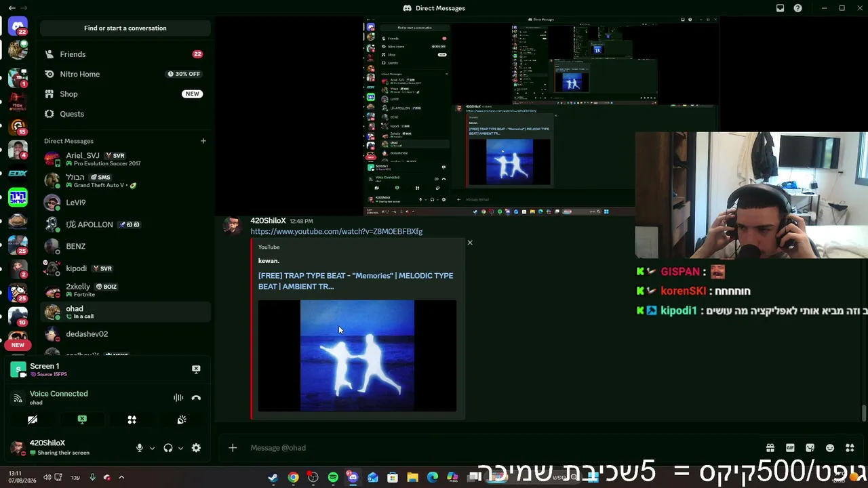This screenshot has height=488, width=868.
Task: Open 420ShiloX user profile panel
Action: 50,447
